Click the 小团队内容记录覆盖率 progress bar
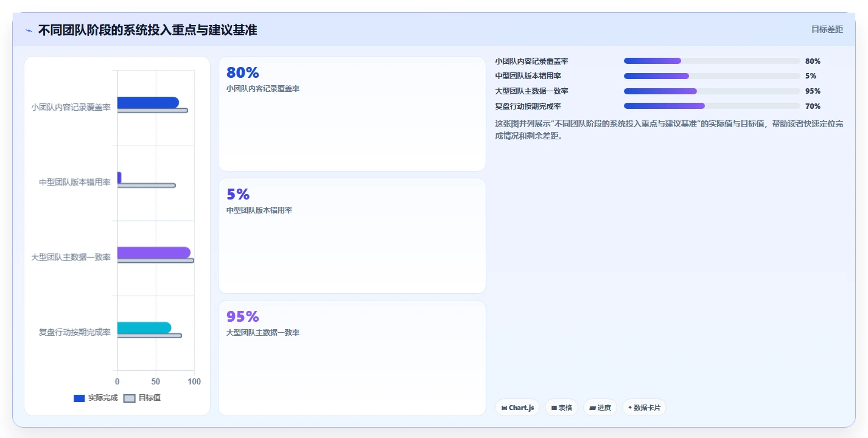This screenshot has height=438, width=868. tap(712, 61)
